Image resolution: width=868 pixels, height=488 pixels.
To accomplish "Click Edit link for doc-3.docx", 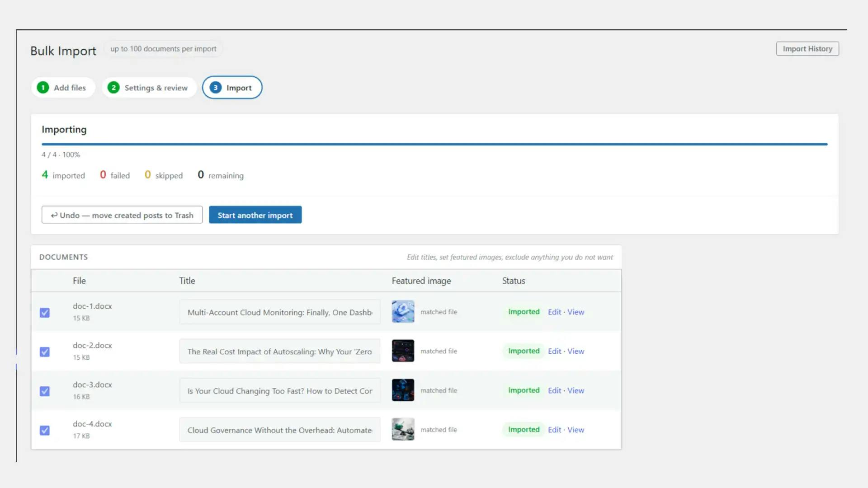I will pyautogui.click(x=554, y=390).
